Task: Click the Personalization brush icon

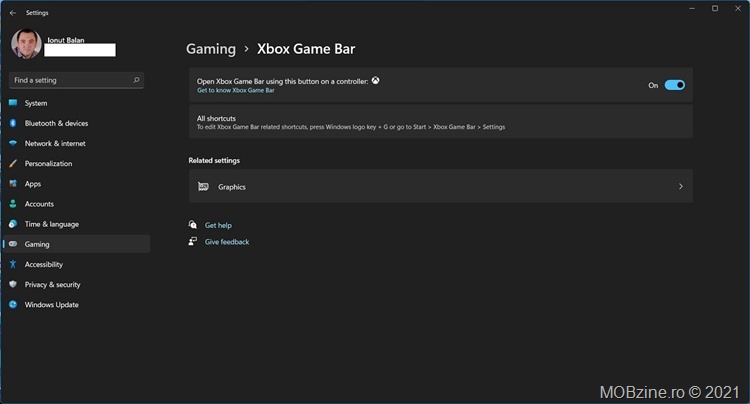Action: point(13,164)
